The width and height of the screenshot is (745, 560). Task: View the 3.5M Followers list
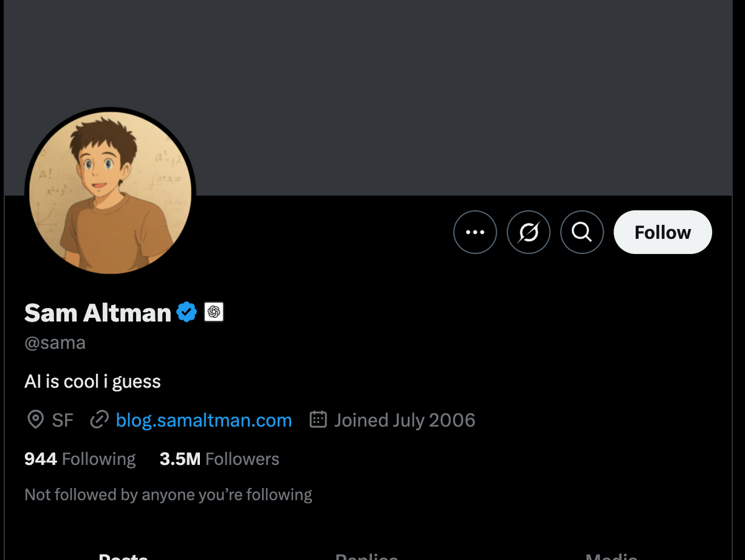coord(219,459)
